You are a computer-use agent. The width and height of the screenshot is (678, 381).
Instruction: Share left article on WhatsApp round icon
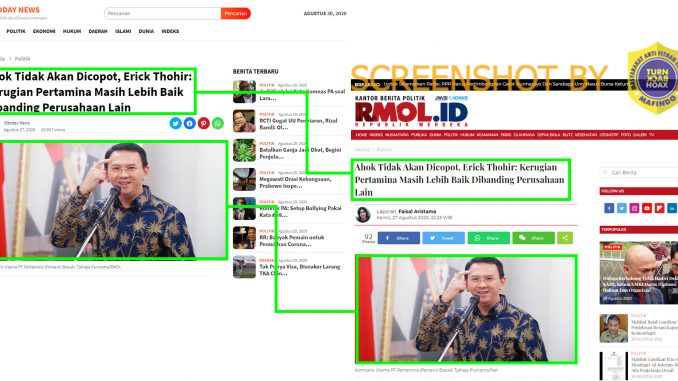(x=218, y=123)
